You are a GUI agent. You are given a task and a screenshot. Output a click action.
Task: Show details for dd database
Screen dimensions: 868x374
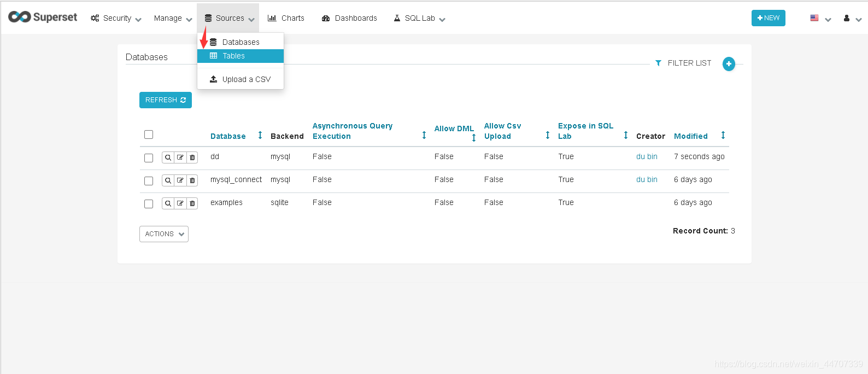(168, 157)
